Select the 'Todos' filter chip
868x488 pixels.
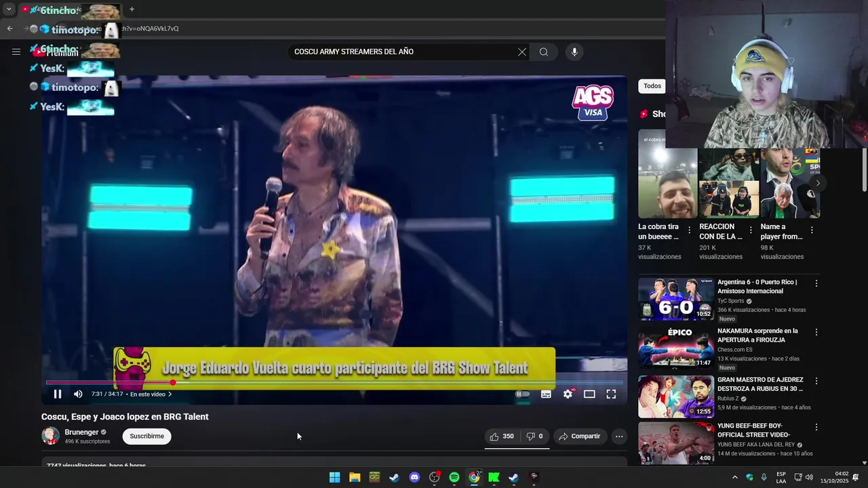point(652,86)
